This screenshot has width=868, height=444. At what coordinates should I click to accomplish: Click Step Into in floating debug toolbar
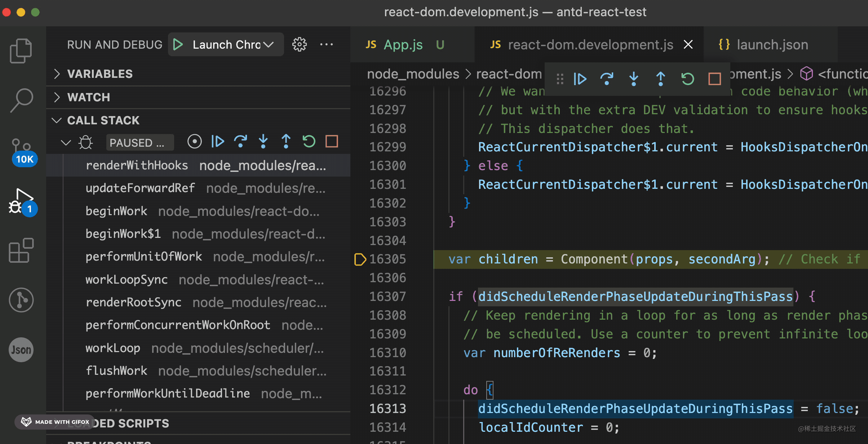pos(633,79)
